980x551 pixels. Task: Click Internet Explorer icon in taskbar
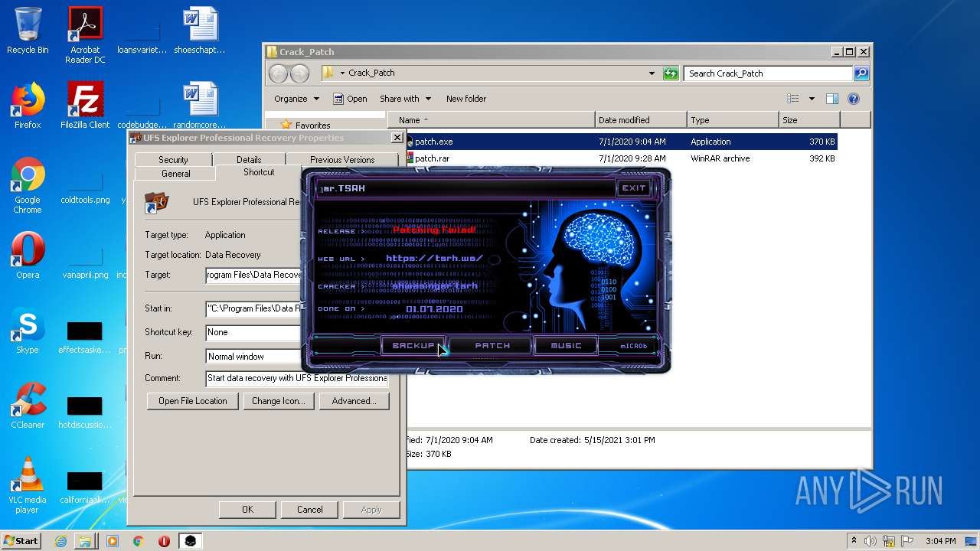click(60, 541)
